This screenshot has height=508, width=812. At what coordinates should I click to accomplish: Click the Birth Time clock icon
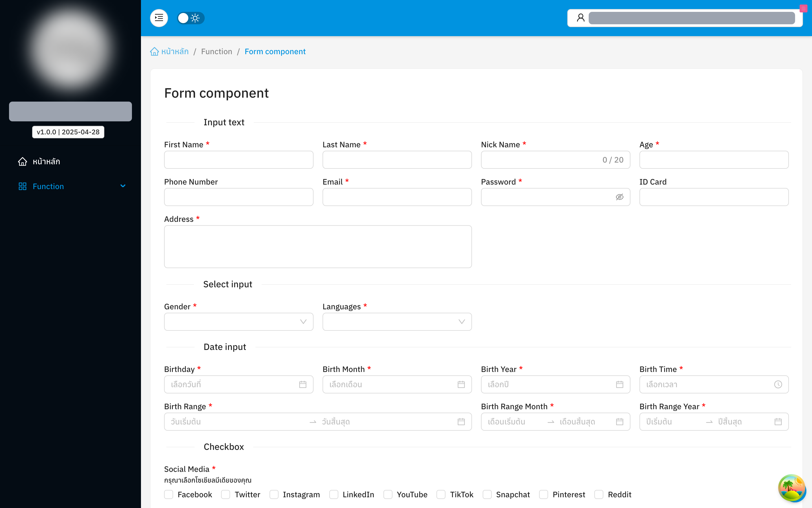pos(778,384)
